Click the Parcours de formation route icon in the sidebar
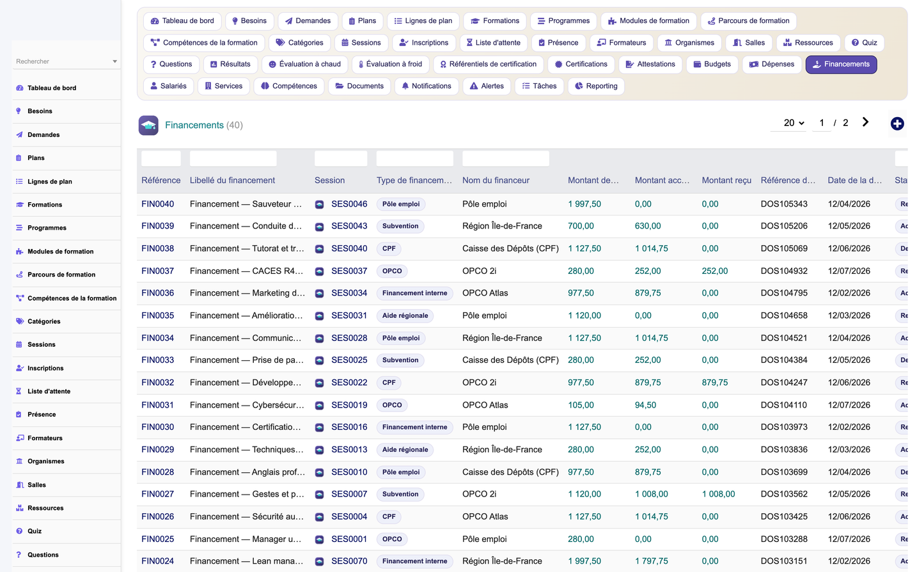The width and height of the screenshot is (924, 572). click(19, 274)
